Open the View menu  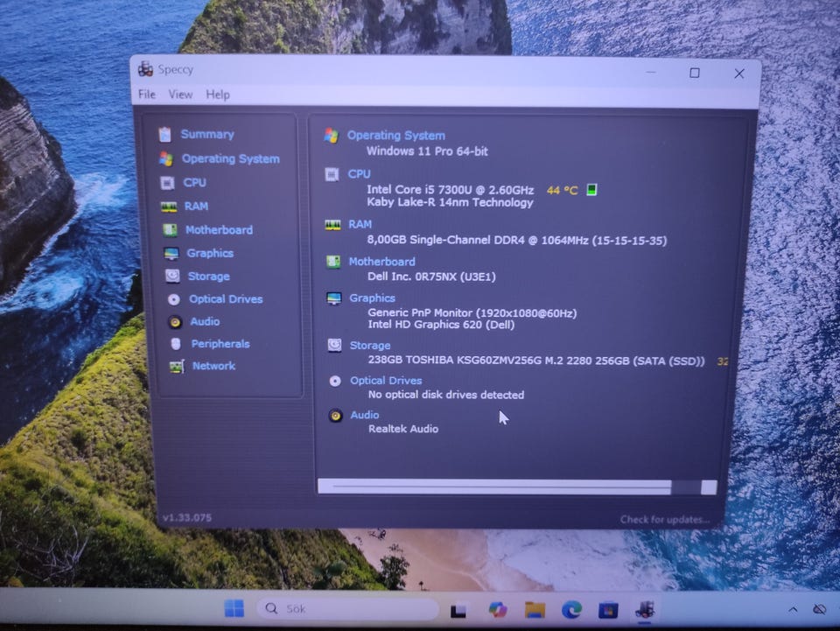point(180,95)
